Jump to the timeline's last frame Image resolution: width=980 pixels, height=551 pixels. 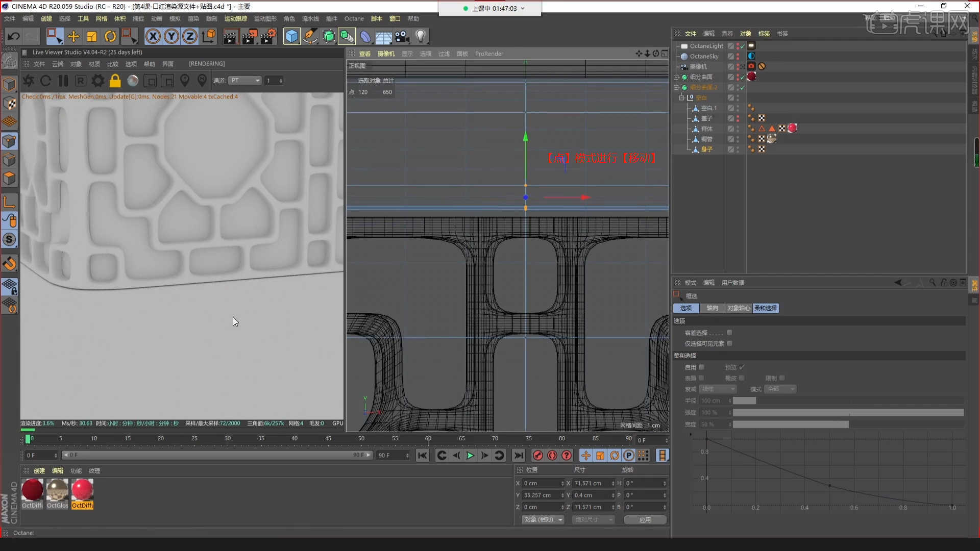pos(519,456)
